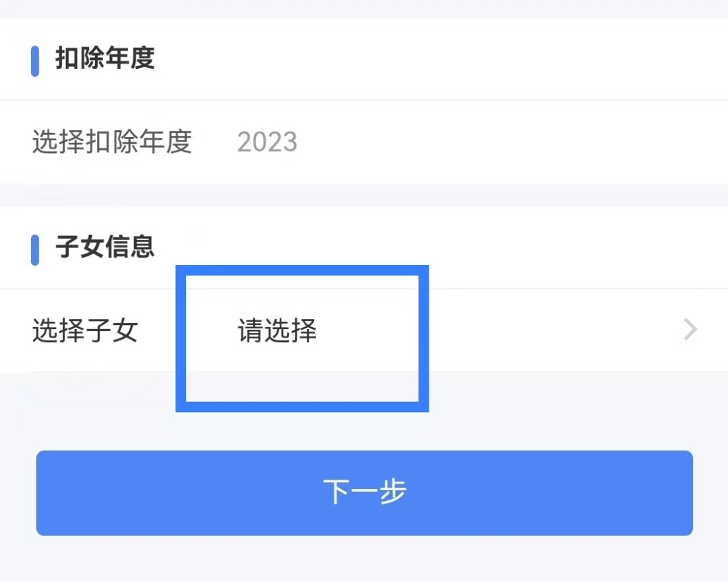The height and width of the screenshot is (582, 728).
Task: Click the blue bar icon beside 扣除年度
Action: pyautogui.click(x=35, y=61)
